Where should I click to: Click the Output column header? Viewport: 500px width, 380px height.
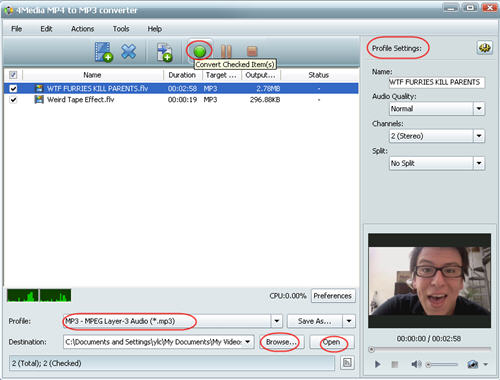coord(261,75)
